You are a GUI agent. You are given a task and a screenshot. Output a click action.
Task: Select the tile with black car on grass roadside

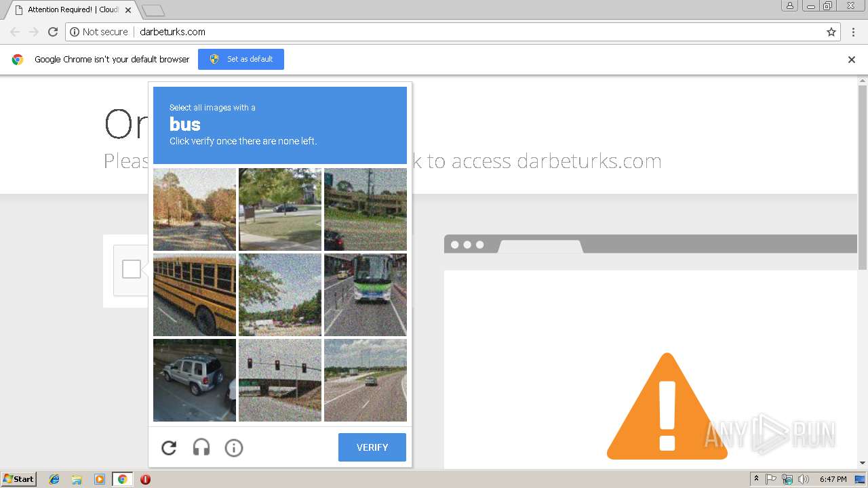(x=280, y=209)
